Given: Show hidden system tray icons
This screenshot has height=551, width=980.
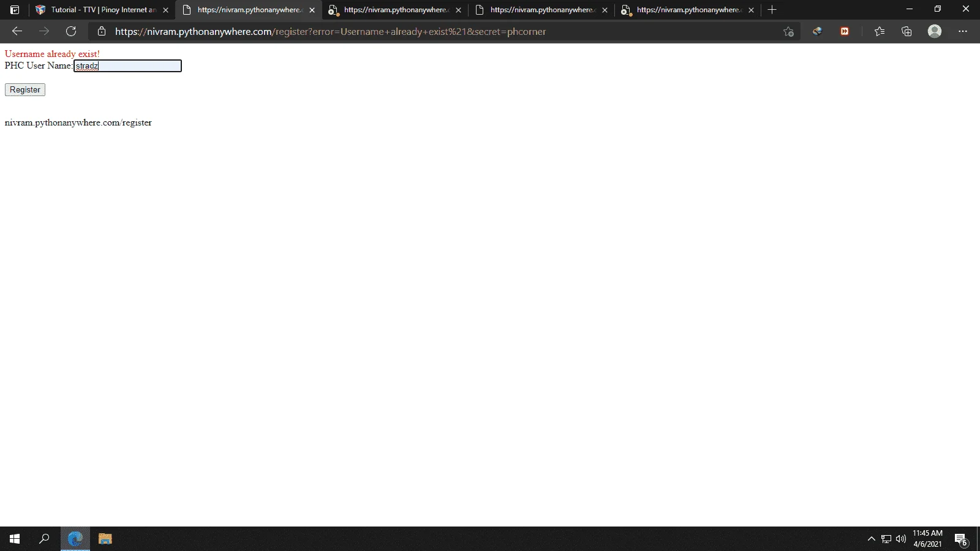Looking at the screenshot, I should [871, 539].
